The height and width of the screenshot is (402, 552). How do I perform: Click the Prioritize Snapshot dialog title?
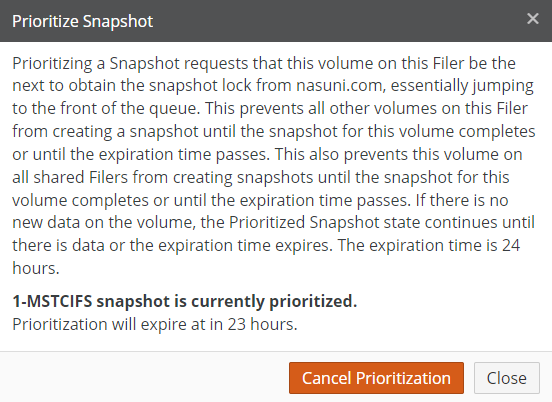(83, 21)
